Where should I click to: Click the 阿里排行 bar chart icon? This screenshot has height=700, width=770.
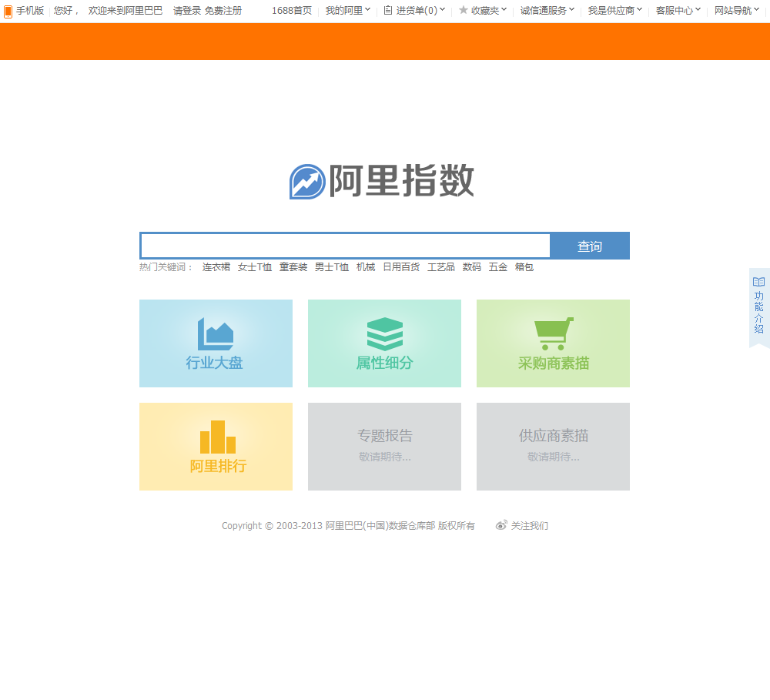[218, 437]
